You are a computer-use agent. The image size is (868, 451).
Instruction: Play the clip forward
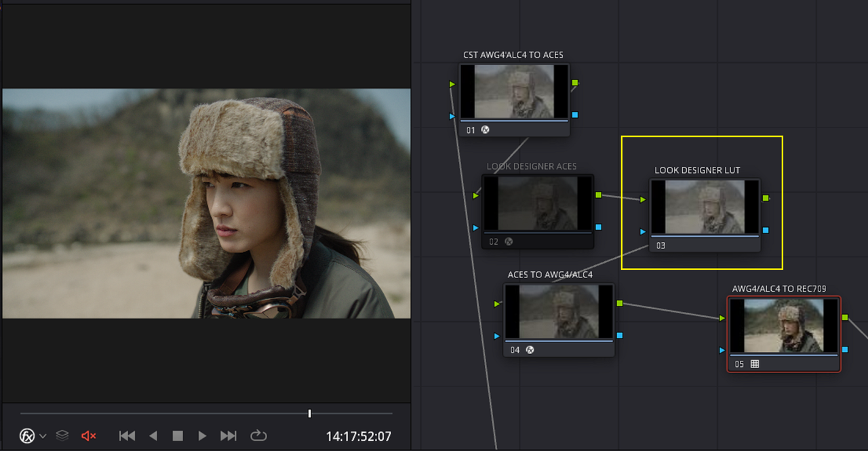(x=202, y=435)
